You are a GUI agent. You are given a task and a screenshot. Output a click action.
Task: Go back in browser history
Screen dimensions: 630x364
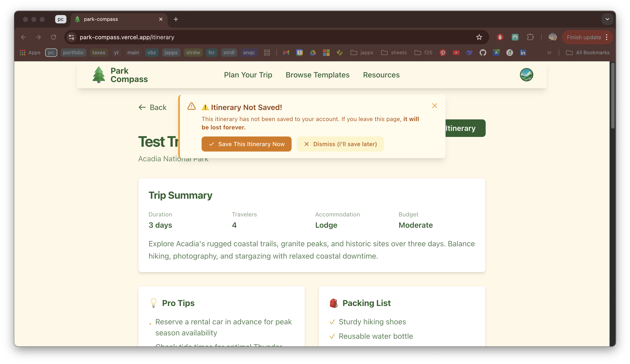coord(24,37)
